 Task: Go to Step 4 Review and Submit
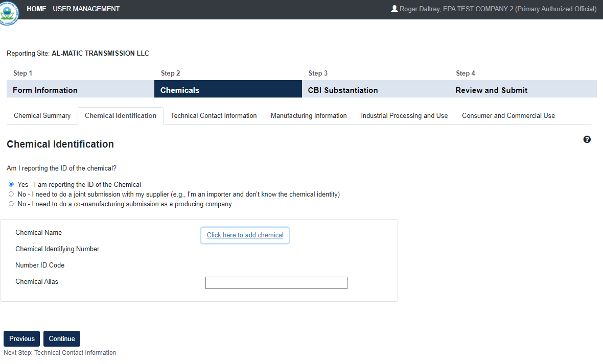523,89
